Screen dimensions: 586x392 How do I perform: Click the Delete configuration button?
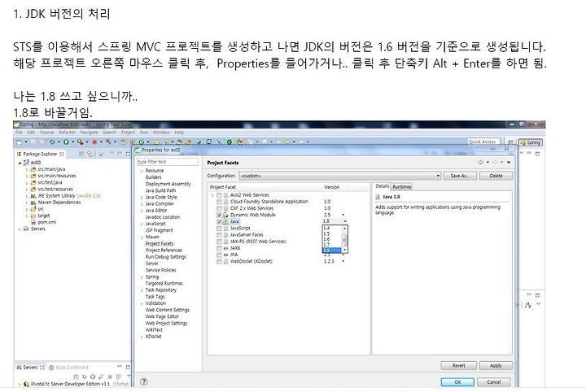pyautogui.click(x=496, y=176)
